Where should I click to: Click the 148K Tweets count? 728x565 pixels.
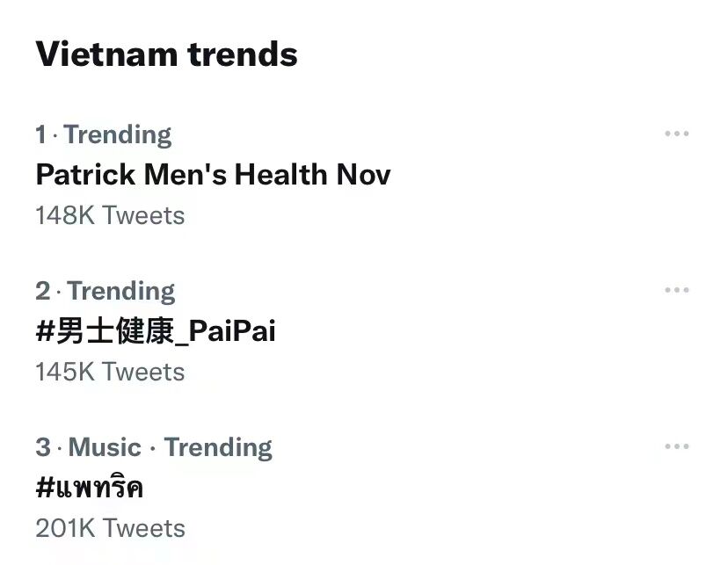[110, 215]
